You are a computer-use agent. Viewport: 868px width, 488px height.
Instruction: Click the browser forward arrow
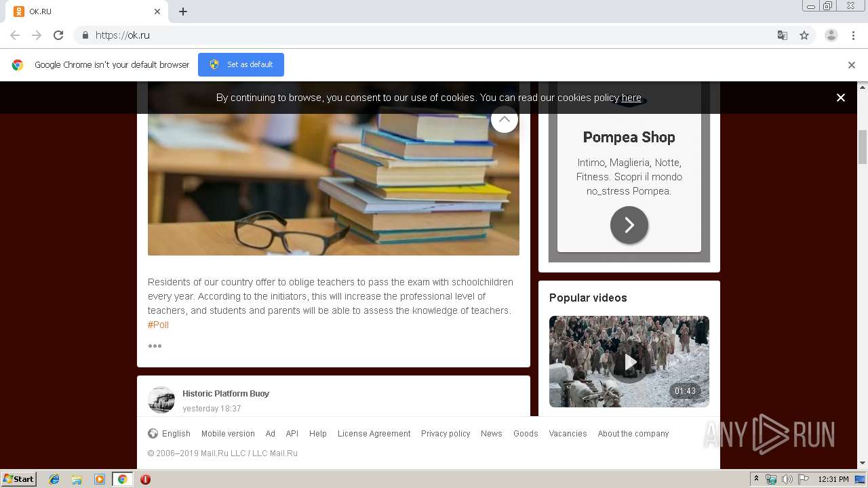(x=37, y=35)
